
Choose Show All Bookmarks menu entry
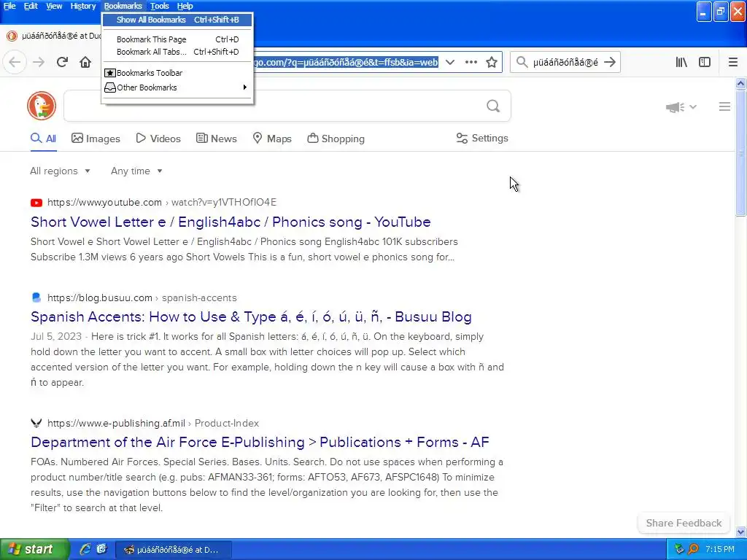[177, 20]
